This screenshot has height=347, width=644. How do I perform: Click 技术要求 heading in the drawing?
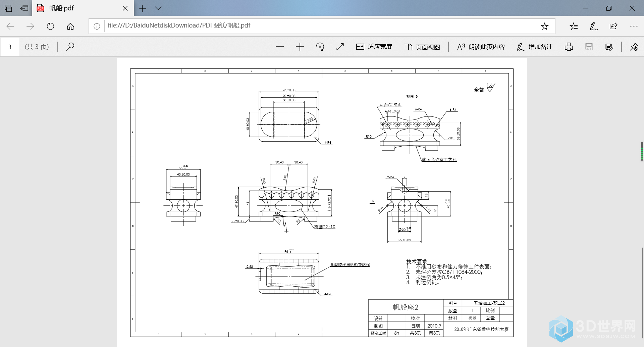(x=417, y=261)
